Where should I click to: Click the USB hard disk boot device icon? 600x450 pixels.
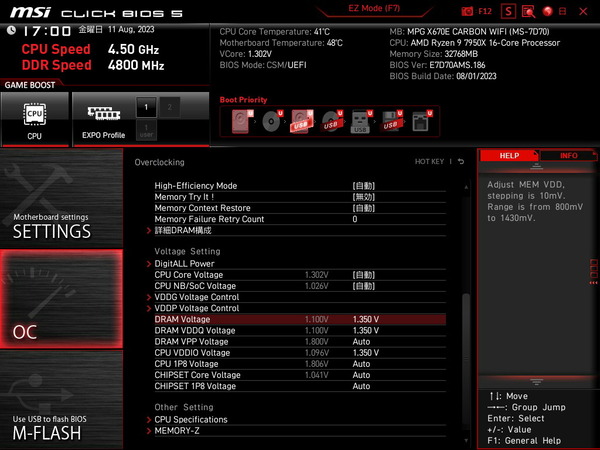302,121
